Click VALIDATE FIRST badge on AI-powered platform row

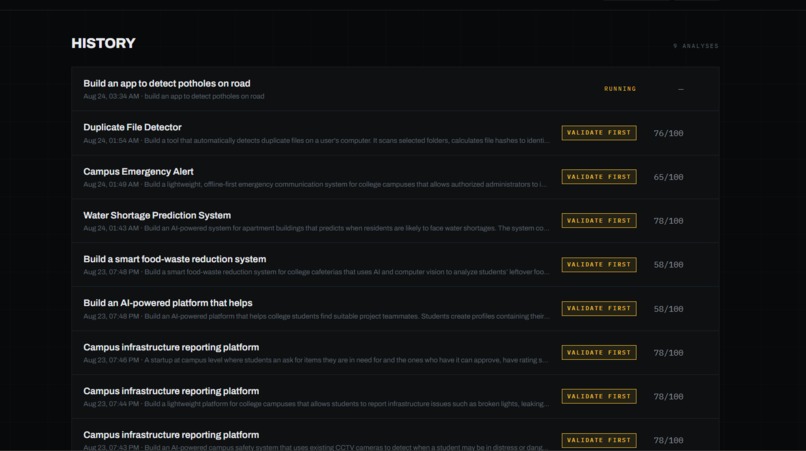pyautogui.click(x=599, y=309)
